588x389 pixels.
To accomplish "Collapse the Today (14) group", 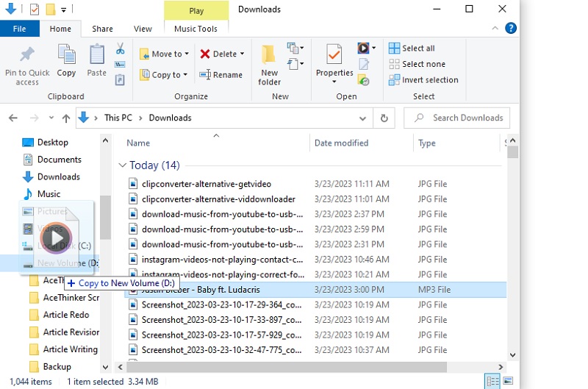I will pyautogui.click(x=122, y=165).
